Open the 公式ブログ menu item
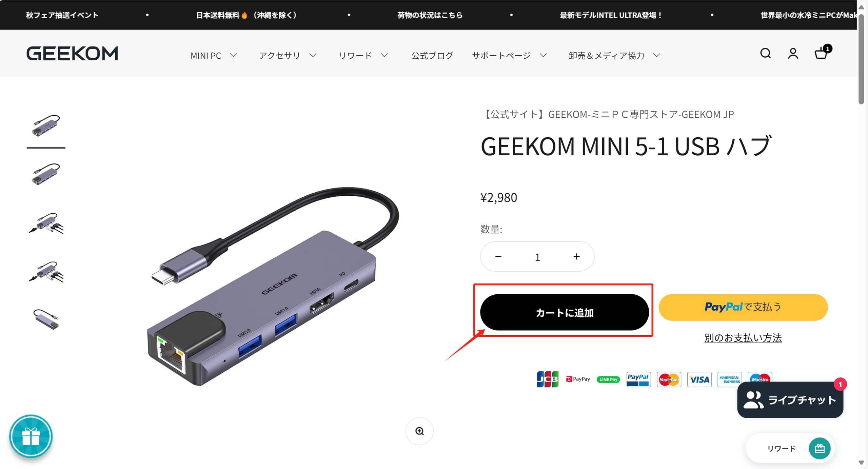The height and width of the screenshot is (469, 868). tap(432, 55)
